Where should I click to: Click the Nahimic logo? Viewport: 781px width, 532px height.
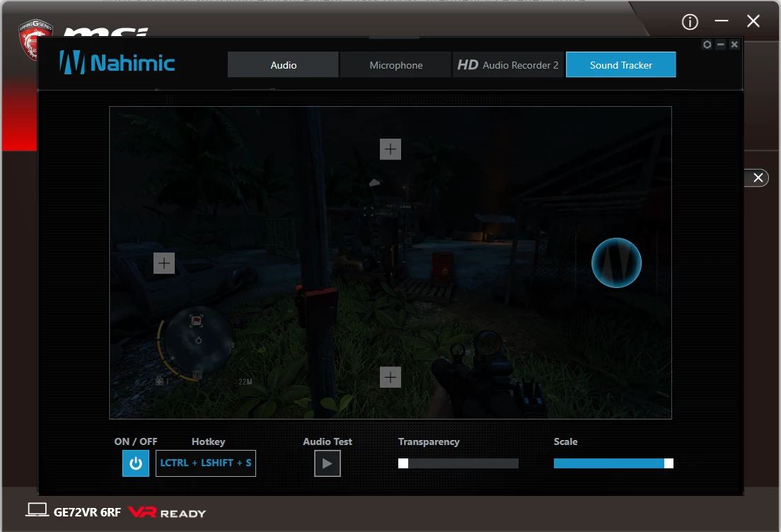117,63
